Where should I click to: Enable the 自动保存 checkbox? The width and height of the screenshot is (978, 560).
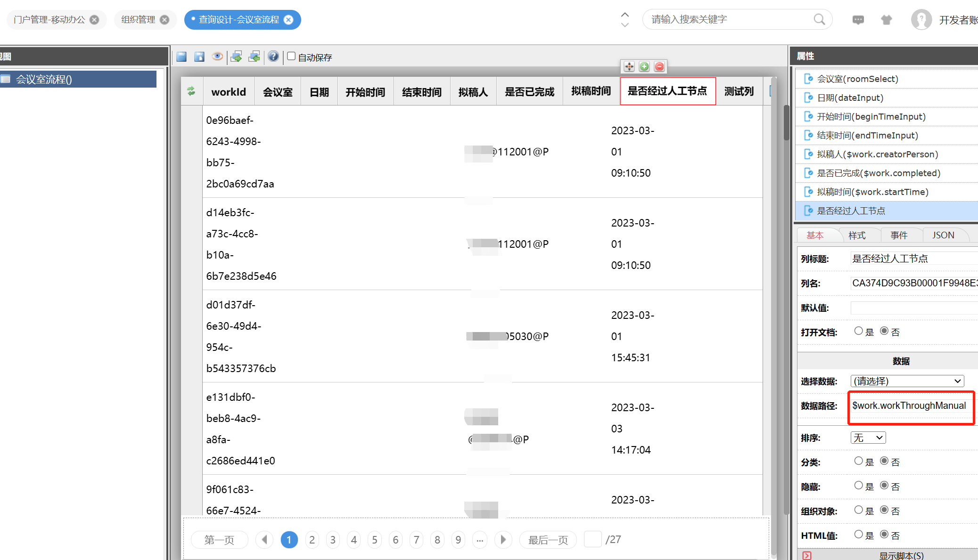click(x=292, y=57)
